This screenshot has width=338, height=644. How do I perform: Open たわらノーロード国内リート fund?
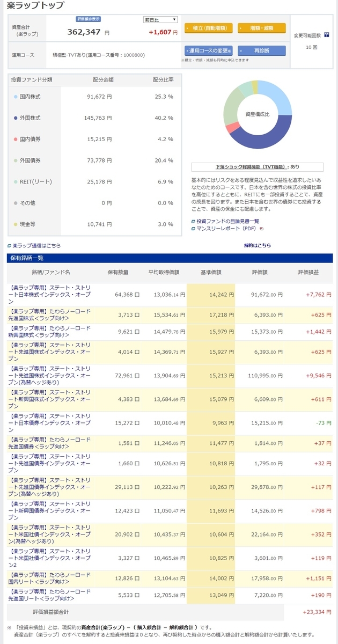(50, 577)
